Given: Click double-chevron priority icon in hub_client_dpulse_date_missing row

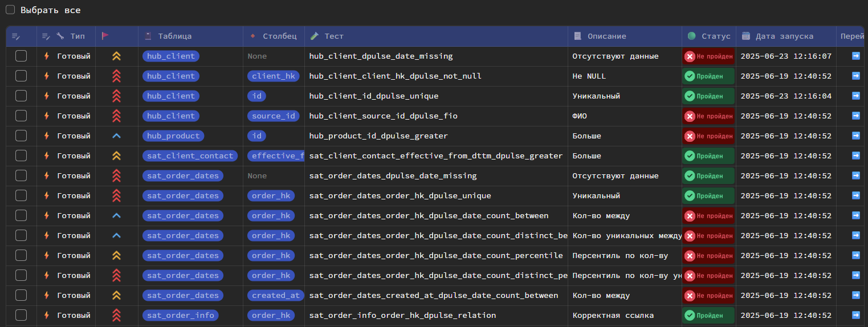Looking at the screenshot, I should (x=116, y=56).
